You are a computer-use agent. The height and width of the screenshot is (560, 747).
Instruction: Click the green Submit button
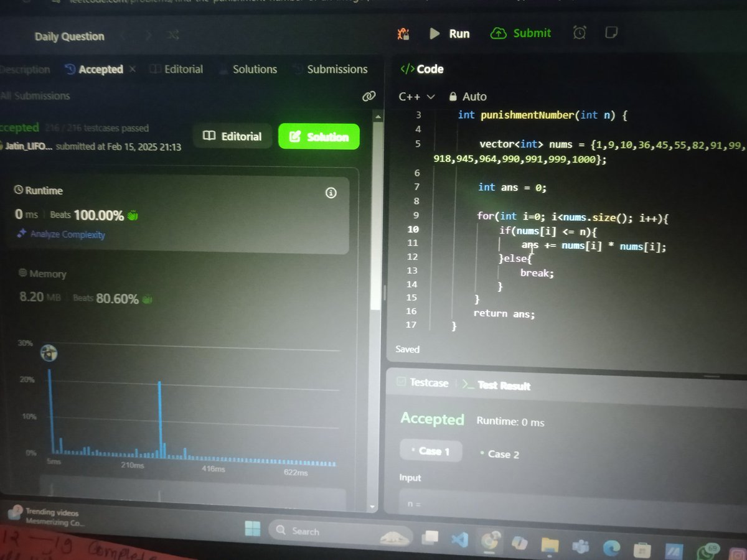pos(521,34)
